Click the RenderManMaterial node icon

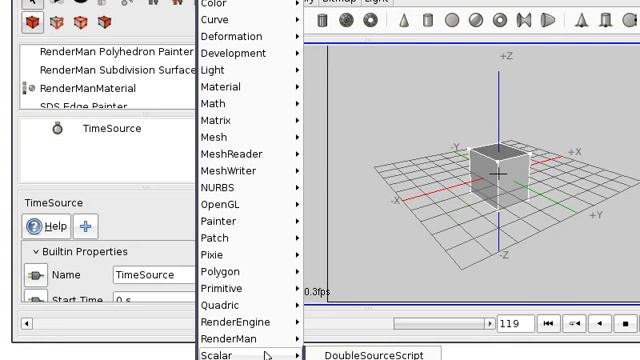29,88
